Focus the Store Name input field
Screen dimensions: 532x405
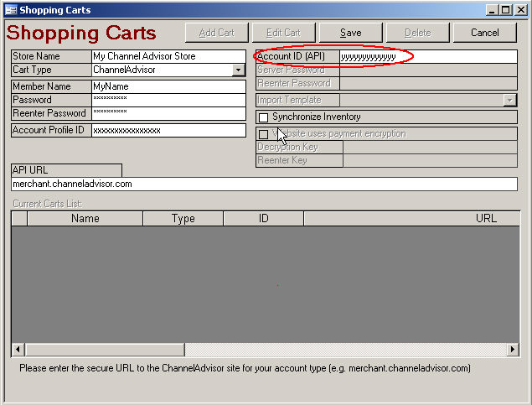pos(168,56)
